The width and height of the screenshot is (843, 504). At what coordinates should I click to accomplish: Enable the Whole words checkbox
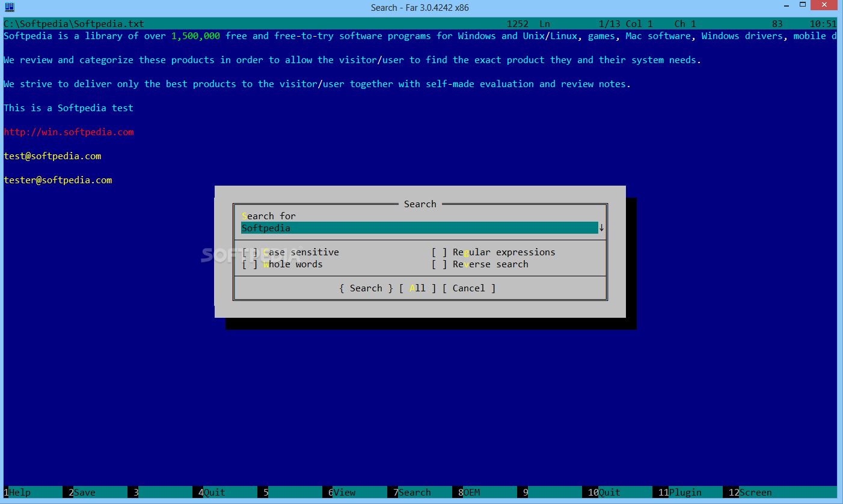coord(283,264)
